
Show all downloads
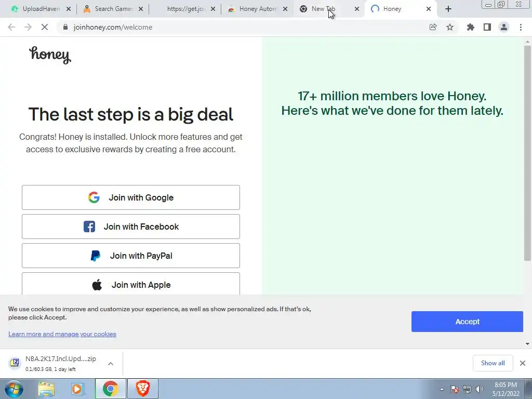click(493, 363)
